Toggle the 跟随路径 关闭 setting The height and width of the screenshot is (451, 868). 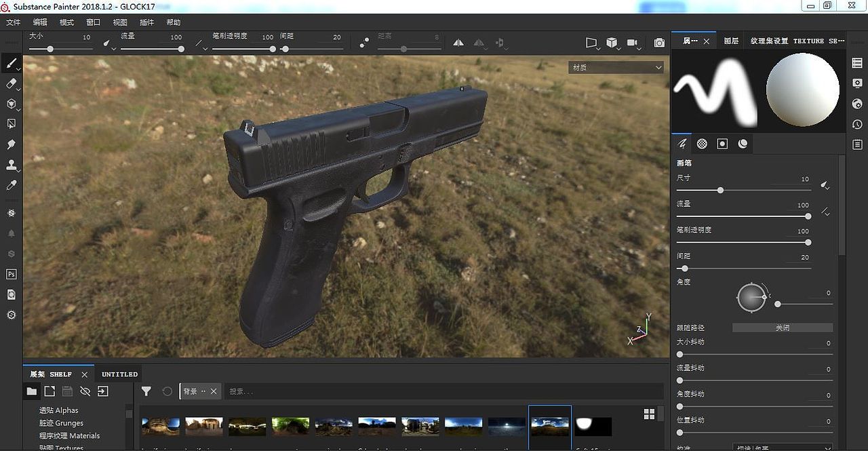pos(782,328)
